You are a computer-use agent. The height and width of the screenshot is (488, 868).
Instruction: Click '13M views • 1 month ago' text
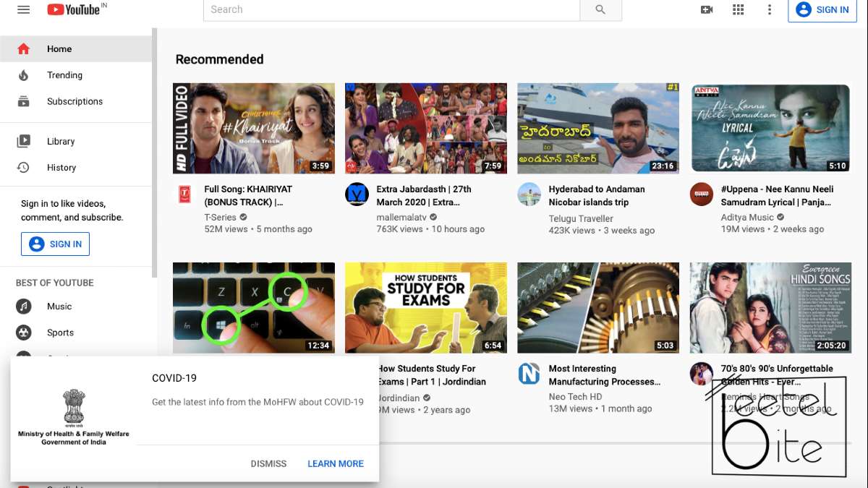[600, 408]
